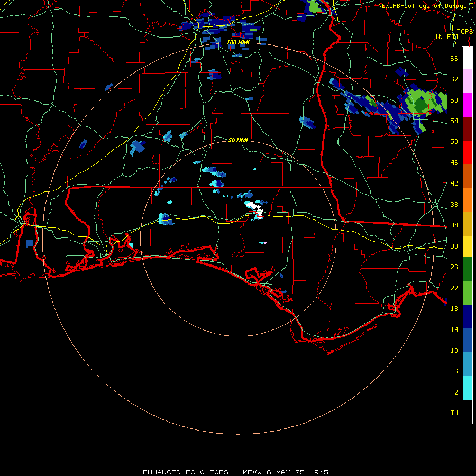Click the light green swatch on the color scale
The image size is (476, 476).
[x=467, y=293]
